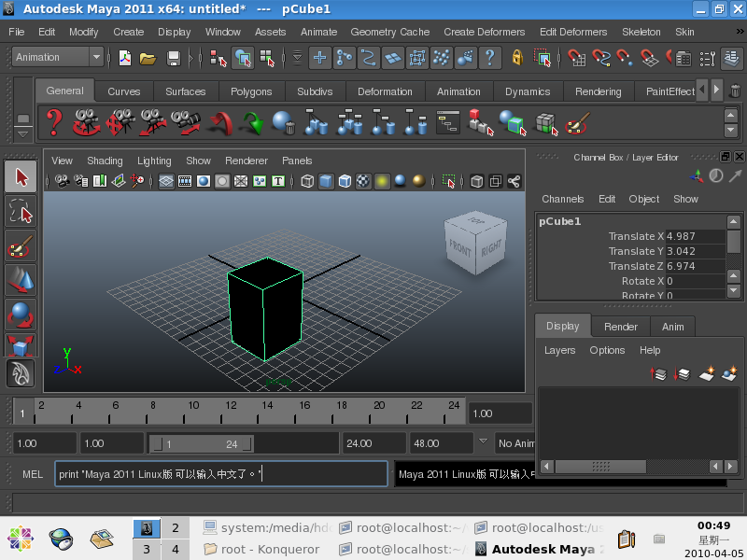This screenshot has width=747, height=560.
Task: Pick the Rotate tool with the blue sphere
Action: pyautogui.click(x=21, y=315)
